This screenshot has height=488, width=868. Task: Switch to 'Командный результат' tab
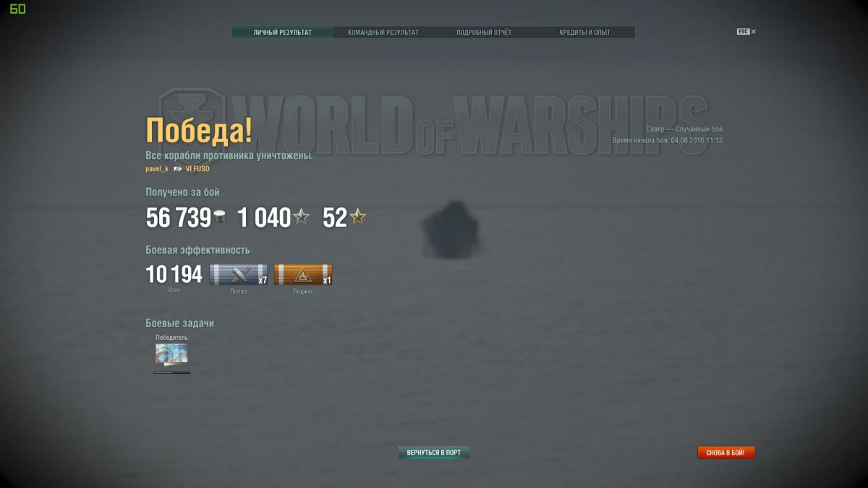point(383,33)
